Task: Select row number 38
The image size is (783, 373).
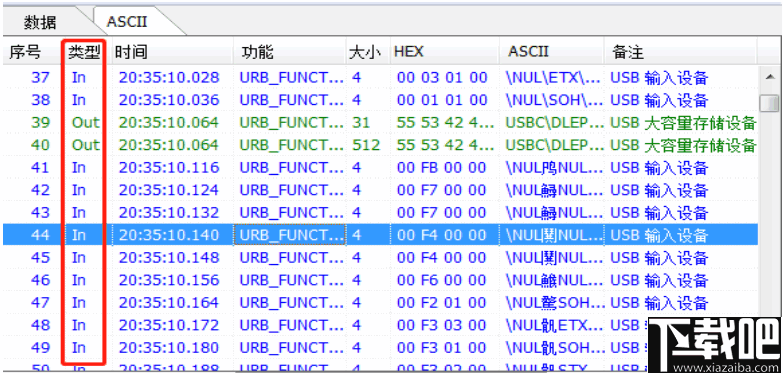Action: (x=381, y=100)
